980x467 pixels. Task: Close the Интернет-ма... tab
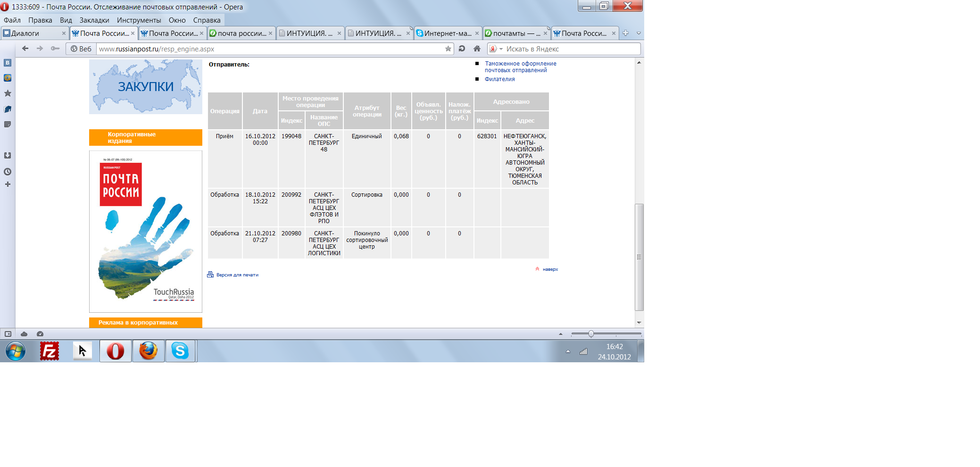(x=477, y=33)
